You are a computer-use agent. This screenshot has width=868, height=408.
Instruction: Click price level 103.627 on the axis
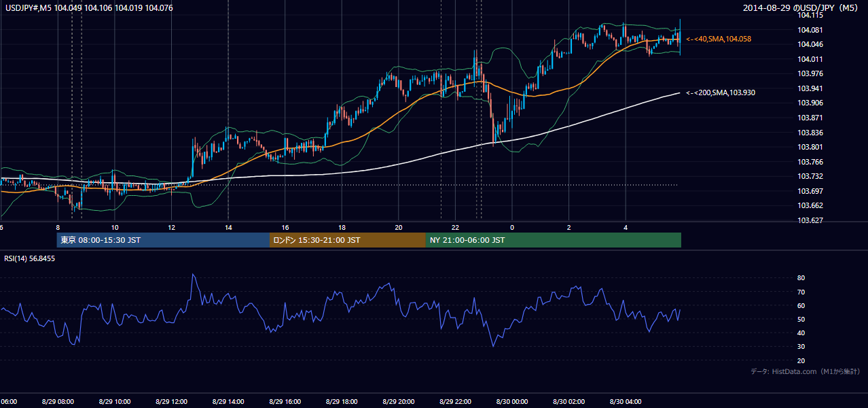pyautogui.click(x=810, y=220)
